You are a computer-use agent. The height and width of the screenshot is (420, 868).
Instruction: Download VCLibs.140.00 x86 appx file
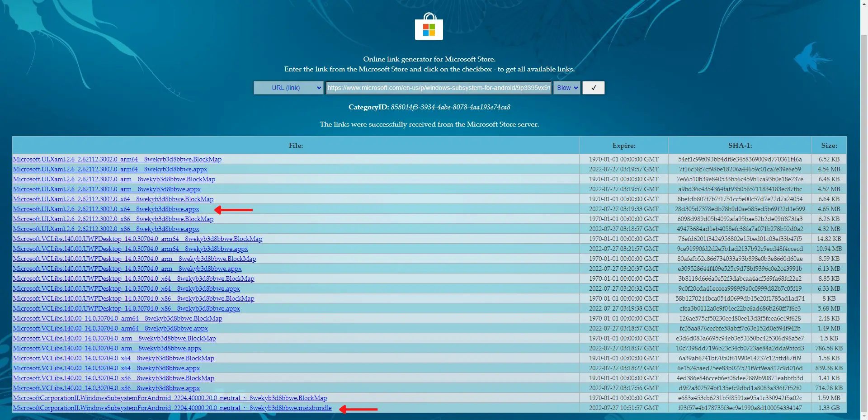(x=106, y=388)
